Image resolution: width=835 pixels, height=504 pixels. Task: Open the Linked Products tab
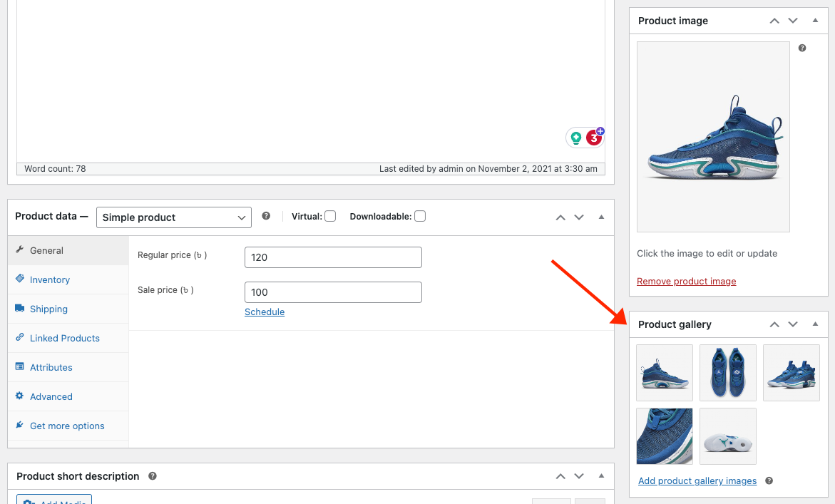point(65,339)
